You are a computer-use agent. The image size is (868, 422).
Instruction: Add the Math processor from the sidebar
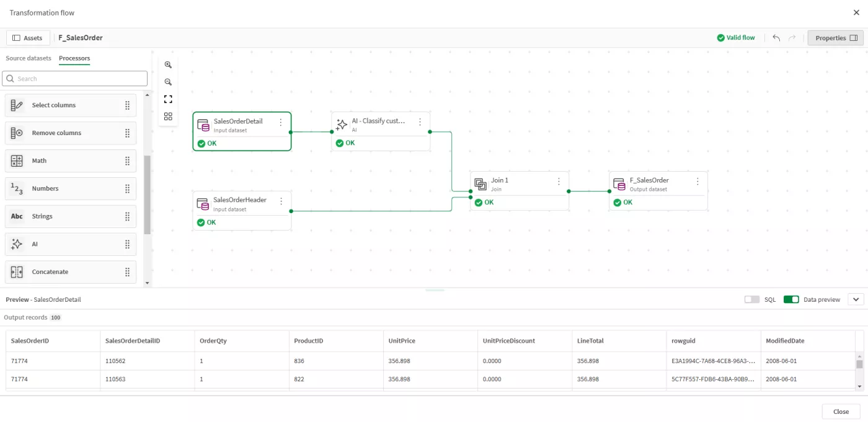tap(70, 160)
